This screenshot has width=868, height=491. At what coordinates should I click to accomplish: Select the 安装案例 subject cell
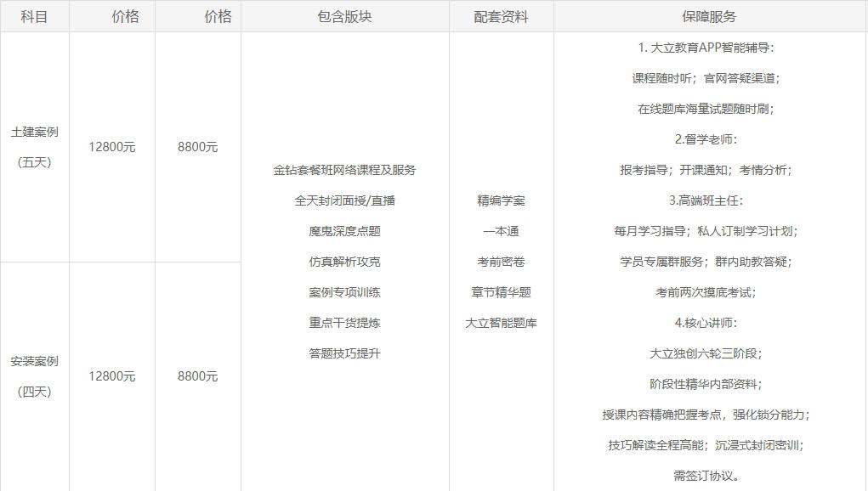click(x=35, y=362)
